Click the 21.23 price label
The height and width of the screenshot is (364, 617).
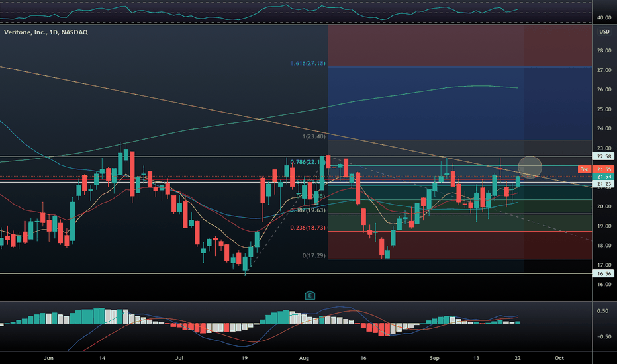pyautogui.click(x=604, y=184)
